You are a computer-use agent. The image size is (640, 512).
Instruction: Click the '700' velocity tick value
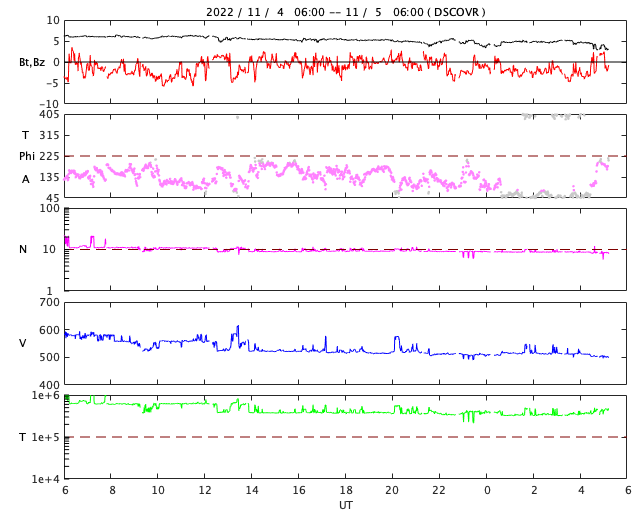pos(49,303)
